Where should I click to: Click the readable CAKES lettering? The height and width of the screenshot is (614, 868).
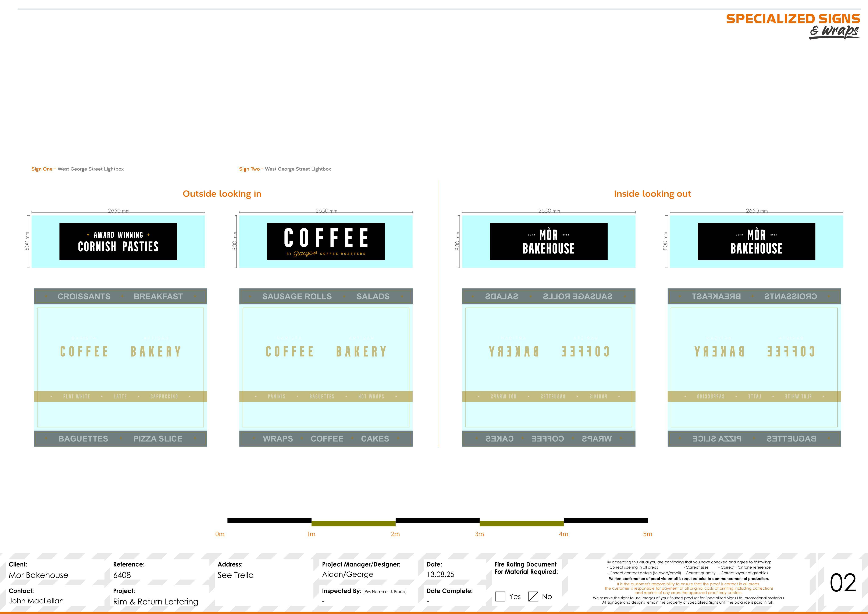[x=375, y=439]
